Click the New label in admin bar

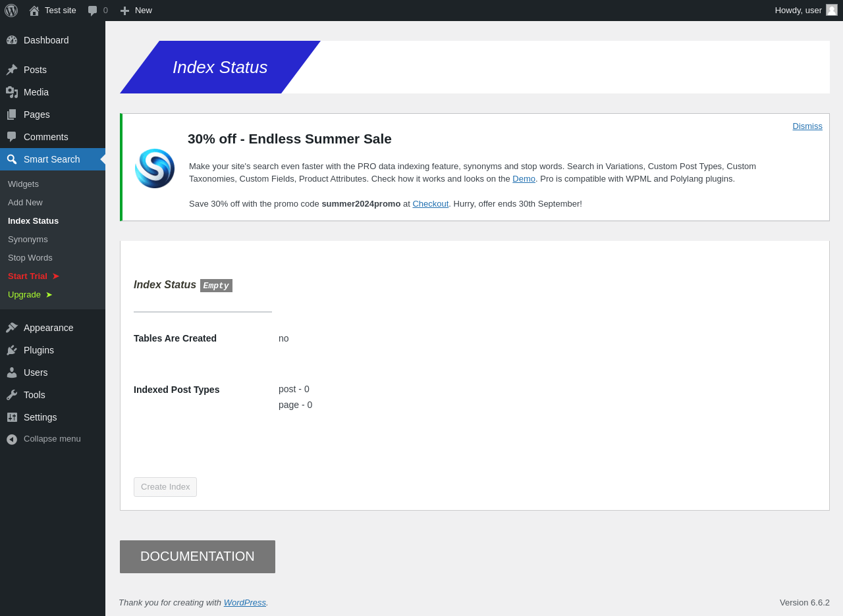pyautogui.click(x=144, y=11)
